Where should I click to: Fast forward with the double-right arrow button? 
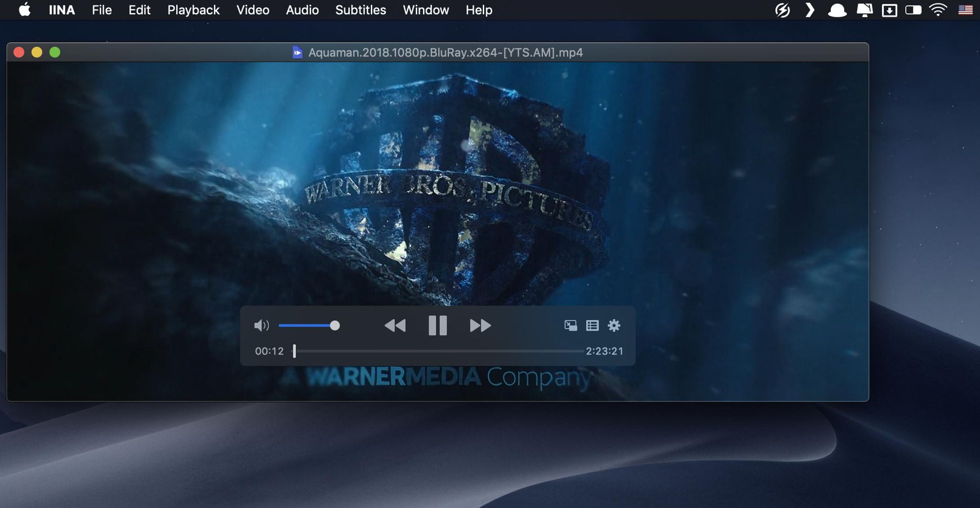(x=480, y=326)
